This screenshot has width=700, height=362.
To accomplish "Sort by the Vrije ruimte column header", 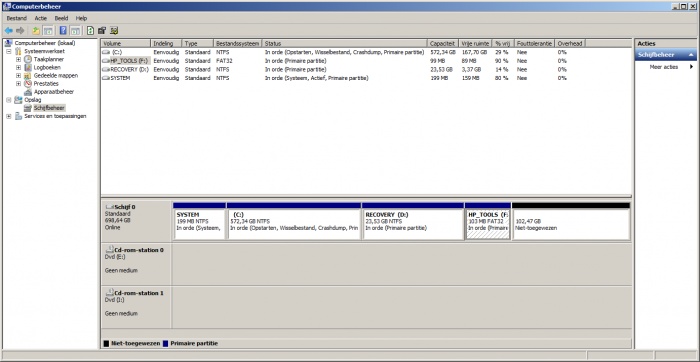I will (x=475, y=43).
